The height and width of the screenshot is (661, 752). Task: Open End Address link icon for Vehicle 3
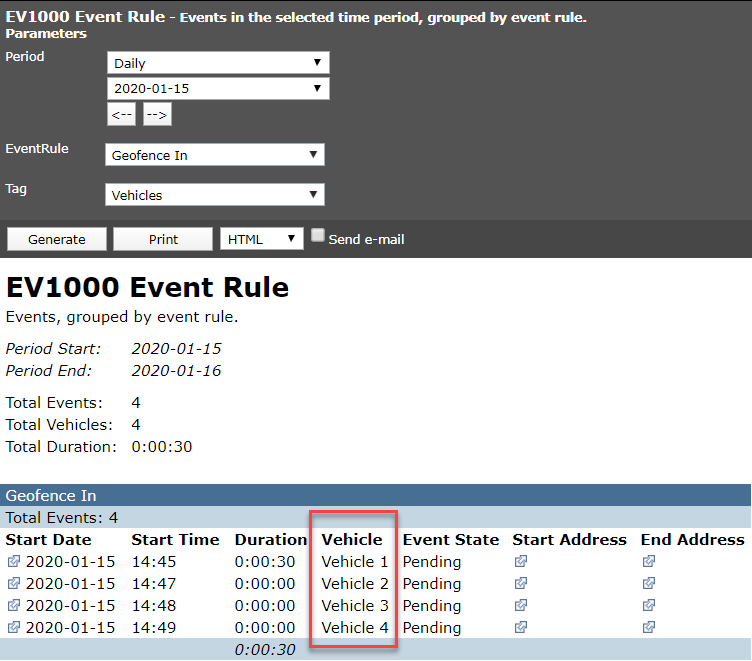[x=649, y=605]
